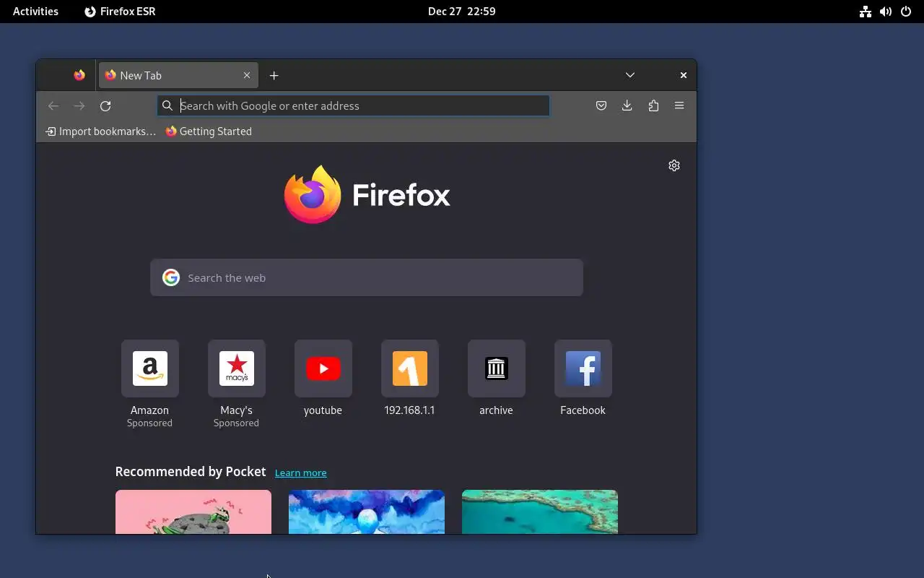The height and width of the screenshot is (578, 924).
Task: Open the network status icon in top bar
Action: tap(866, 12)
